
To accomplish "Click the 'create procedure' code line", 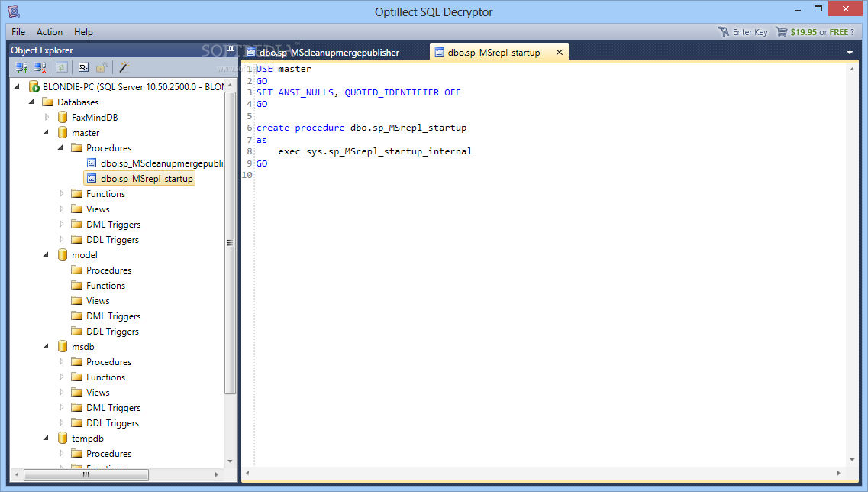I will click(362, 128).
